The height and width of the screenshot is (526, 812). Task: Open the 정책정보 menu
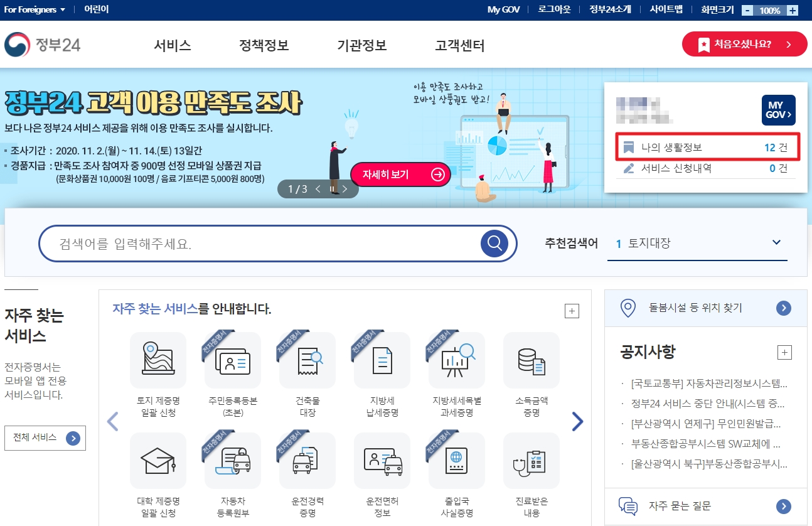[x=264, y=46]
